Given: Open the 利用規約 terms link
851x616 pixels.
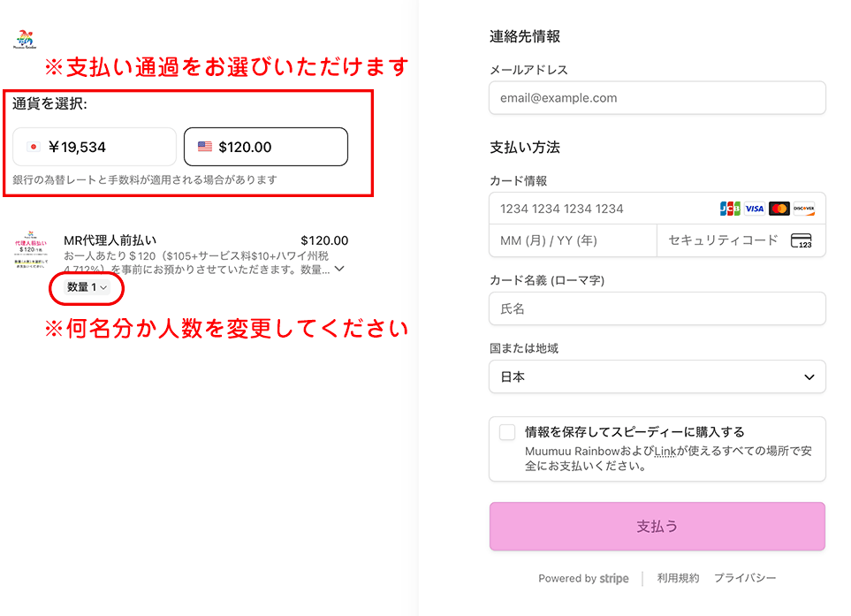Looking at the screenshot, I should click(678, 578).
